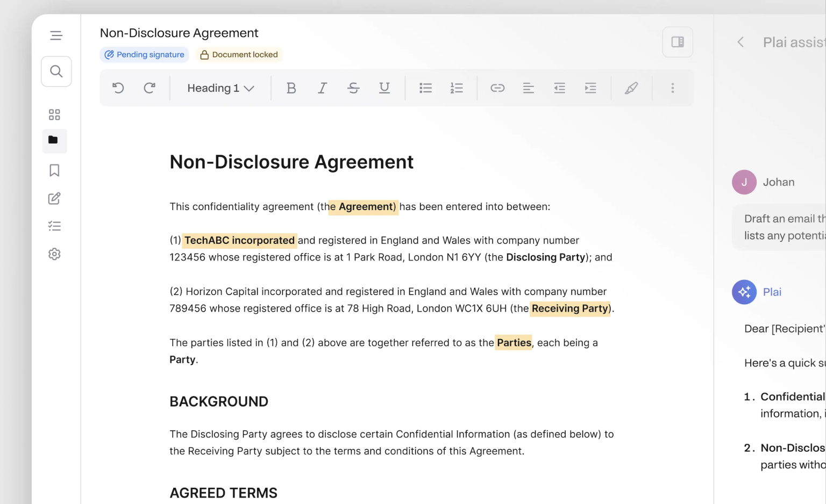826x504 pixels.
Task: Click the search icon button
Action: (56, 71)
